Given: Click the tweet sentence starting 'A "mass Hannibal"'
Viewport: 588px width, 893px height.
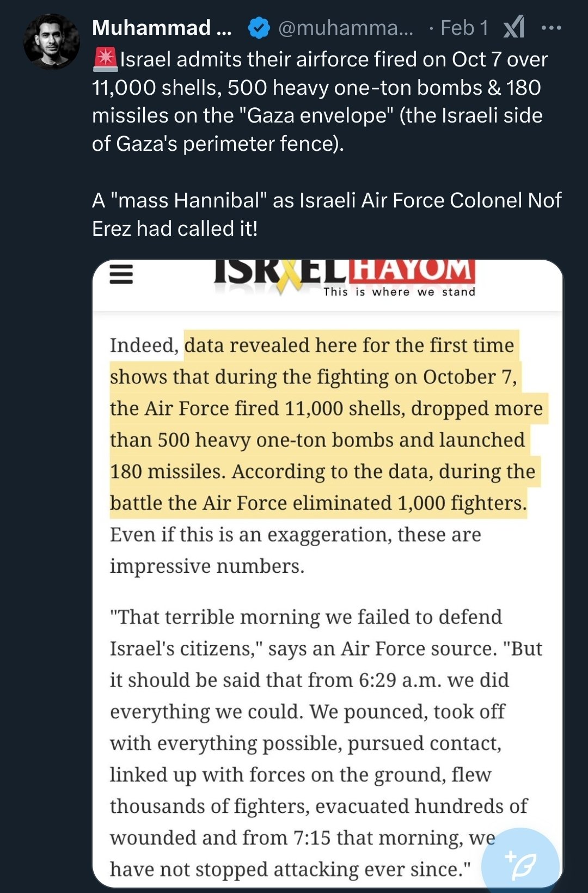Looking at the screenshot, I should tap(326, 200).
